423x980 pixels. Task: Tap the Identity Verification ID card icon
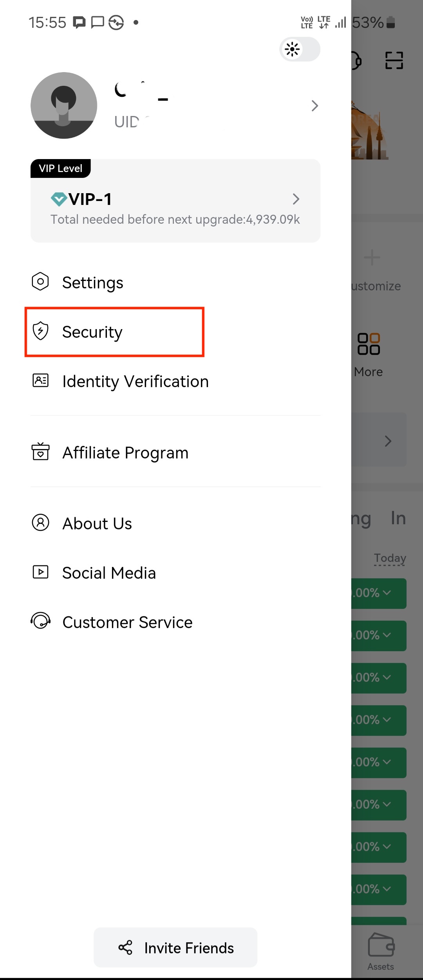[40, 380]
